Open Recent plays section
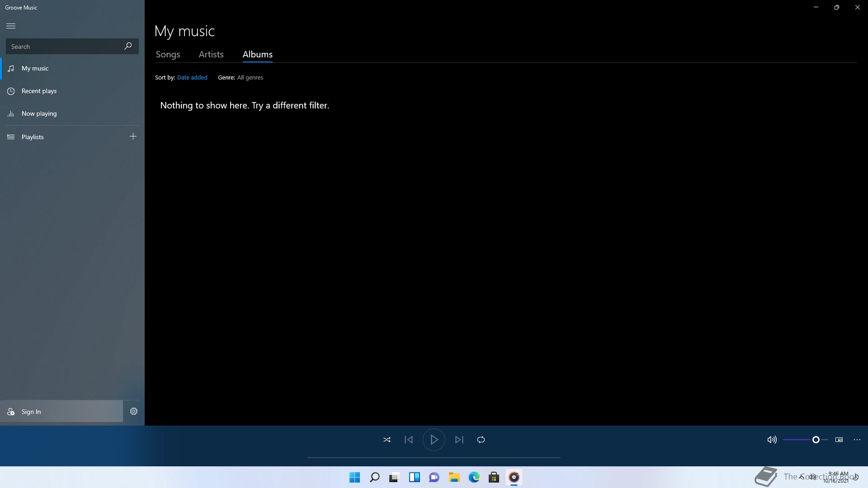The height and width of the screenshot is (488, 868). pos(72,91)
